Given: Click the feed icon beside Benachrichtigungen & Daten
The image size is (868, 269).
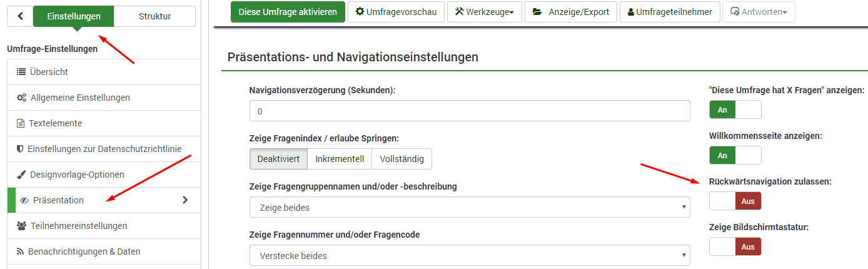Looking at the screenshot, I should click(x=20, y=251).
